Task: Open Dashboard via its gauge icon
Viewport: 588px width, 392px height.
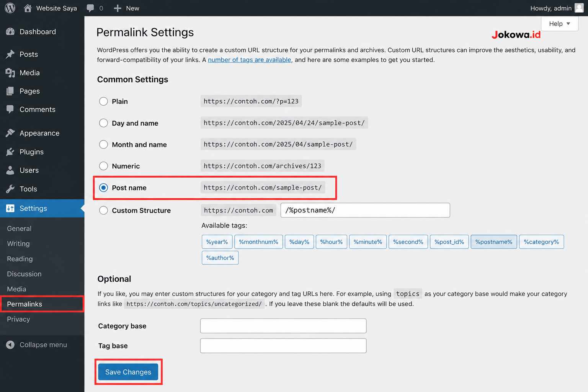Action: click(10, 32)
